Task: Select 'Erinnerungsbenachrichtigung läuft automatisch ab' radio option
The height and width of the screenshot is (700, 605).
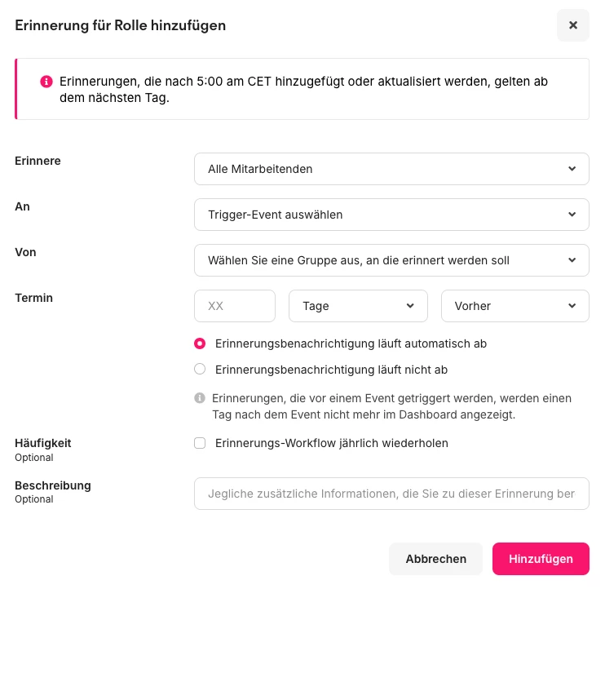Action: point(200,343)
